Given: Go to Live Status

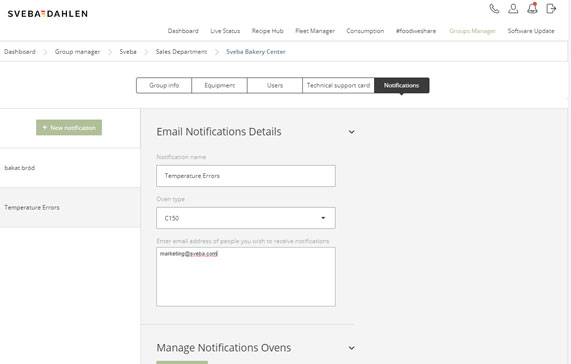Looking at the screenshot, I should point(225,31).
